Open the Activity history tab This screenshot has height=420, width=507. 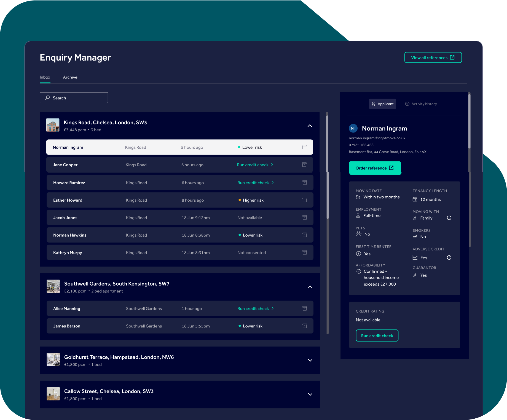(x=421, y=104)
